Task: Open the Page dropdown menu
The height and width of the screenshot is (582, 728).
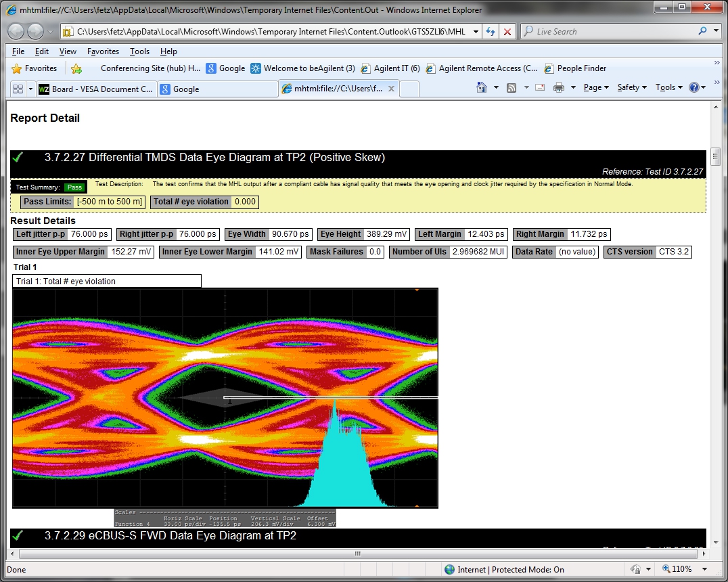Action: [x=596, y=87]
